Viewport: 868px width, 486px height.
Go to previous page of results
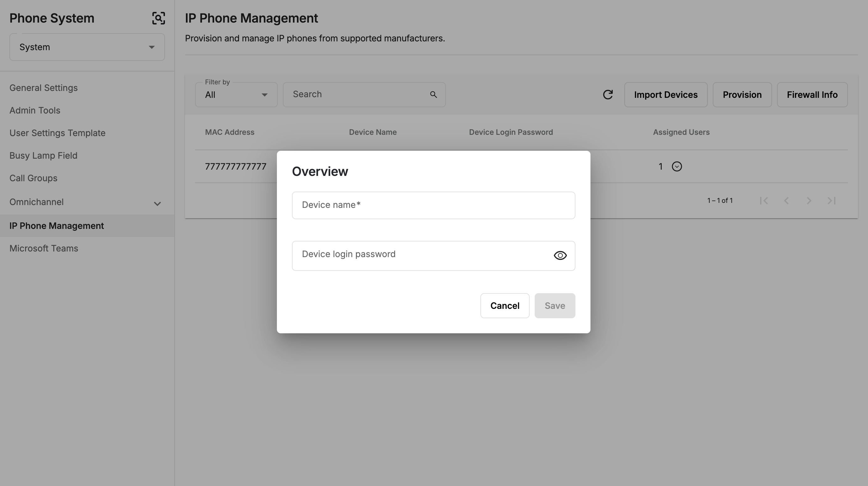click(786, 201)
